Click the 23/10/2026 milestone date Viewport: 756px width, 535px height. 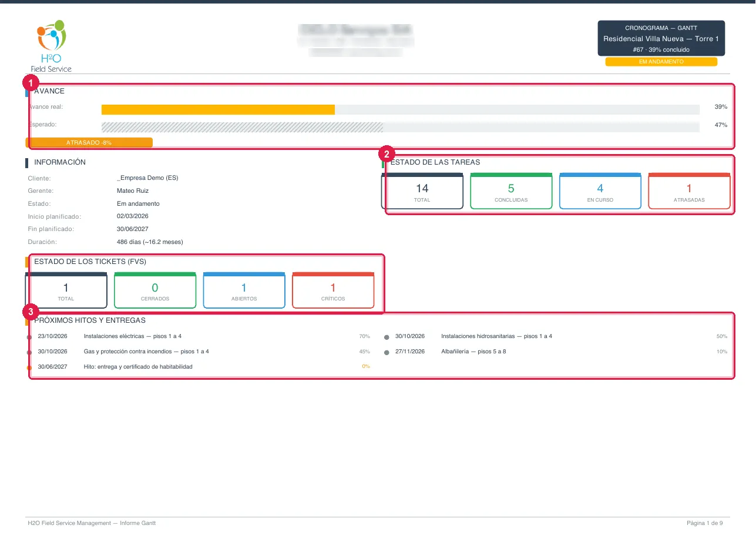tap(52, 336)
